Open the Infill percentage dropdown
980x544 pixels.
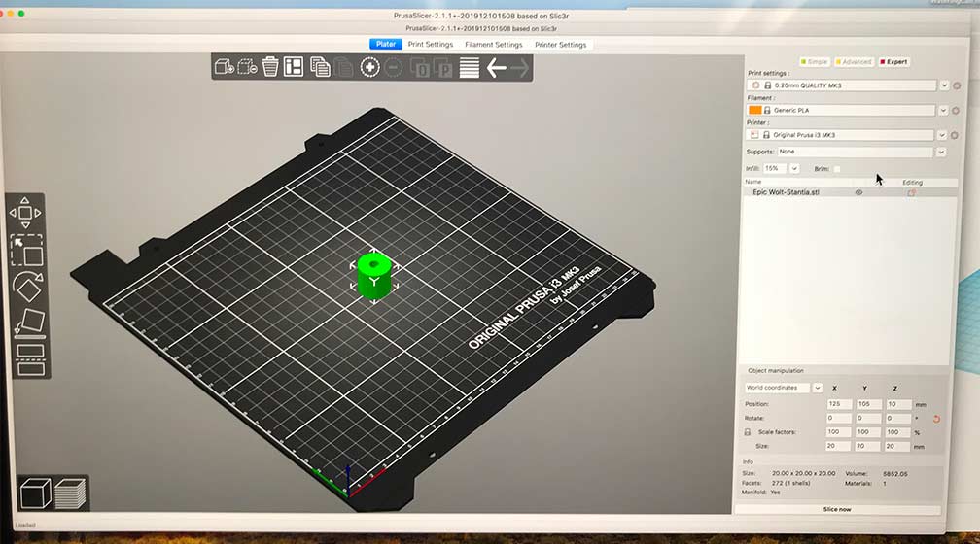click(x=793, y=169)
